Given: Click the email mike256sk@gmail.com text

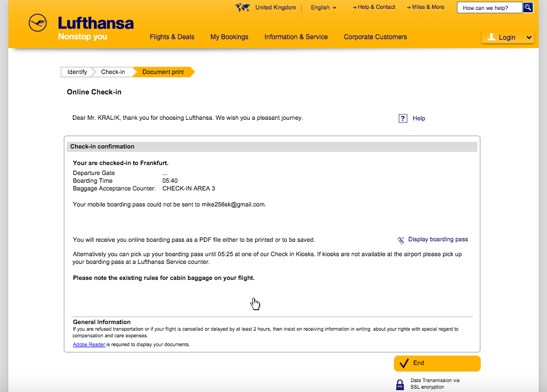Looking at the screenshot, I should (x=233, y=204).
